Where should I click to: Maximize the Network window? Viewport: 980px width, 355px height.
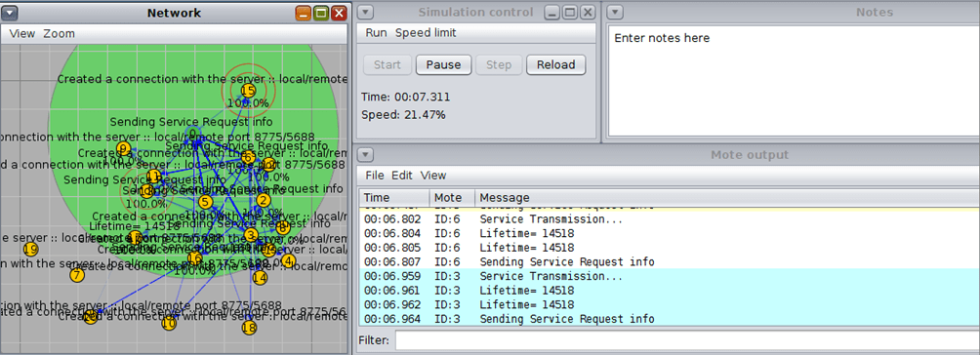[321, 13]
